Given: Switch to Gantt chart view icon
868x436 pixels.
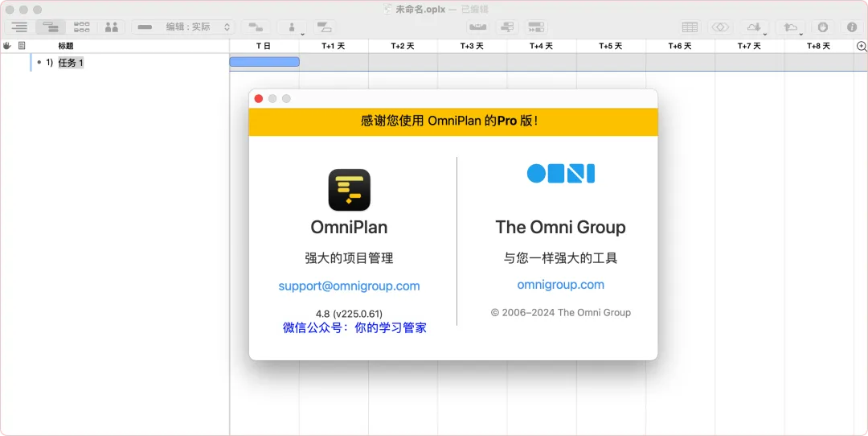Looking at the screenshot, I should click(x=51, y=27).
